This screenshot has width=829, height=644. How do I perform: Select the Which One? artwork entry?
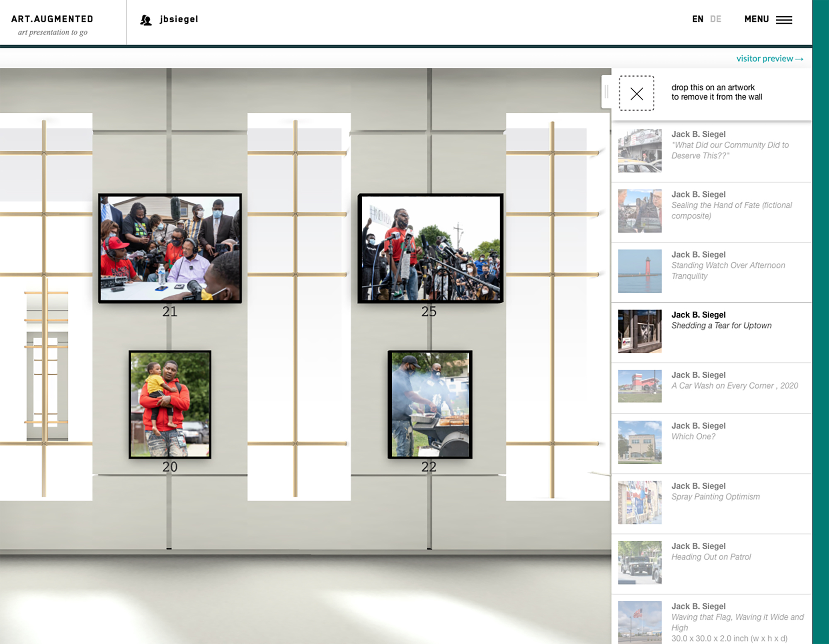click(693, 436)
